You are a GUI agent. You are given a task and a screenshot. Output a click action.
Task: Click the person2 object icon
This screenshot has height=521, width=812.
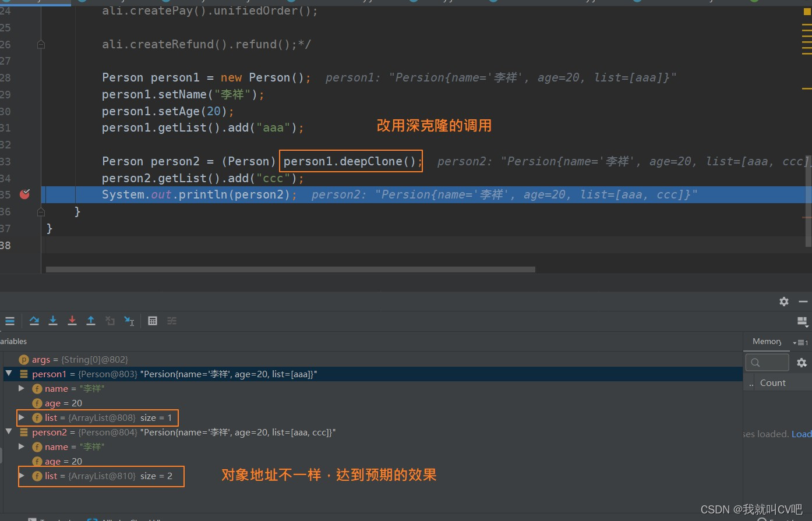[x=24, y=433]
